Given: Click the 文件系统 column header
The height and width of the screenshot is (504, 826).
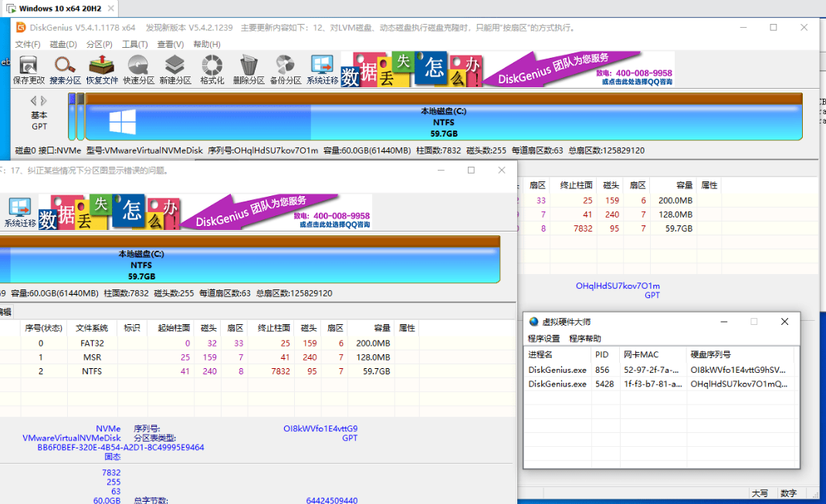Looking at the screenshot, I should click(x=92, y=328).
